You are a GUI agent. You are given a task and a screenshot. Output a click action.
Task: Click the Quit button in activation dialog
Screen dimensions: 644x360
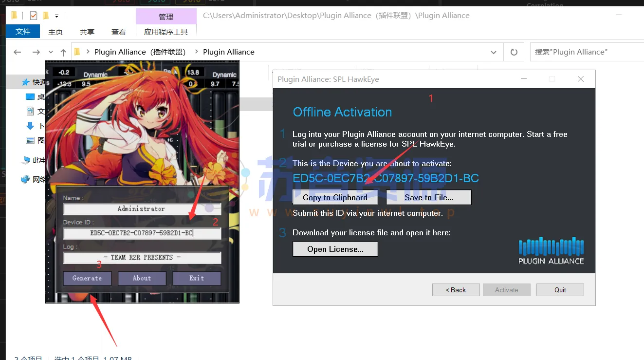(560, 290)
